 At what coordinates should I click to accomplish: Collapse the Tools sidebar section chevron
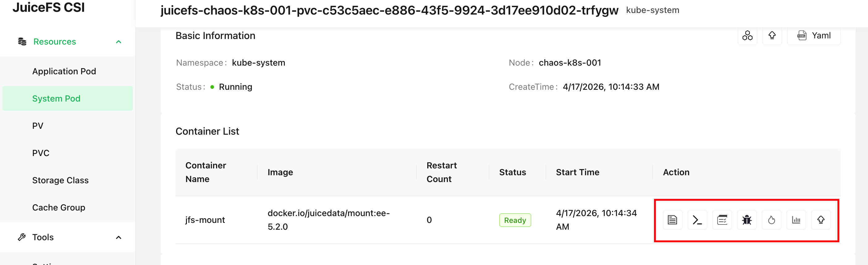tap(119, 237)
